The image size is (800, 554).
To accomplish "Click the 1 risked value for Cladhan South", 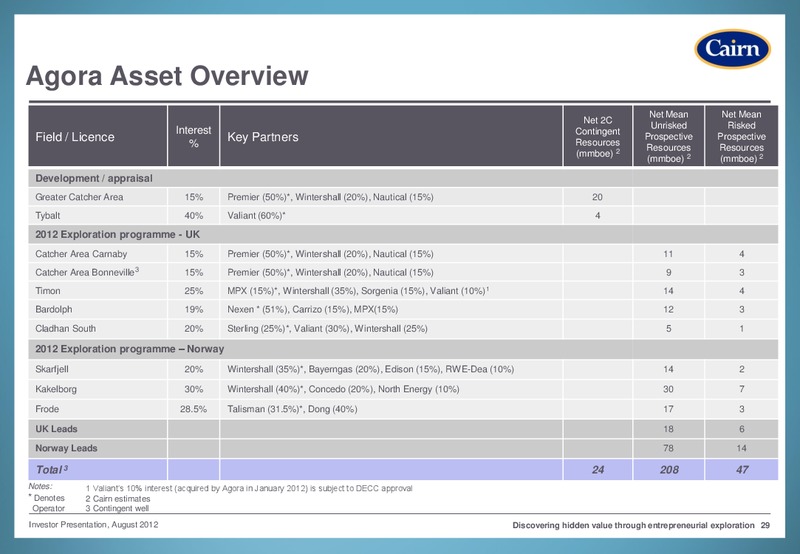I will (x=741, y=329).
